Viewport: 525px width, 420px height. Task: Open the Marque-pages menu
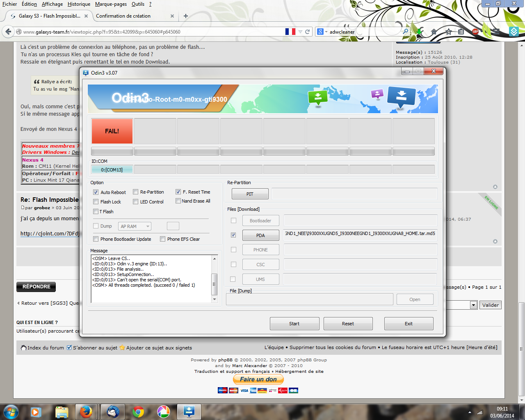(111, 4)
